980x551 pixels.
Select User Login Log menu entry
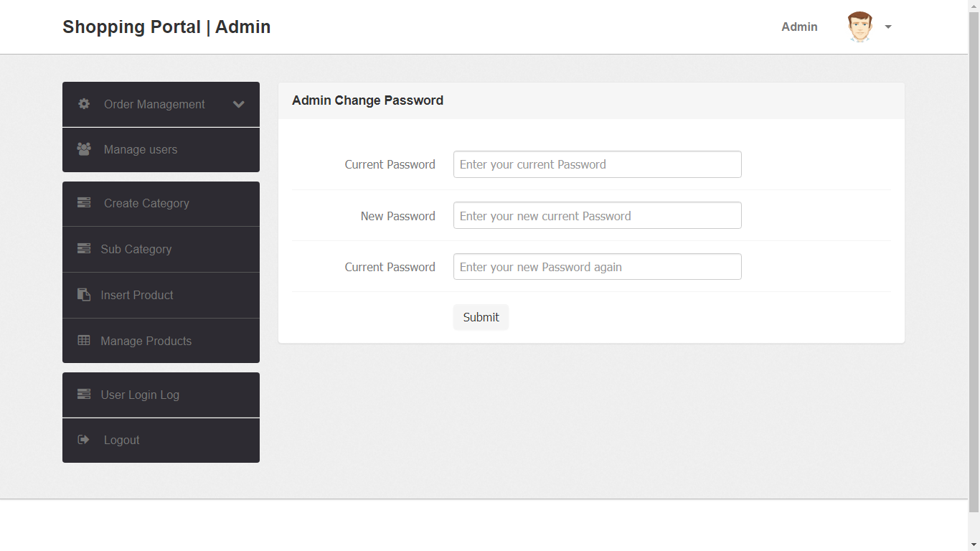tap(140, 395)
